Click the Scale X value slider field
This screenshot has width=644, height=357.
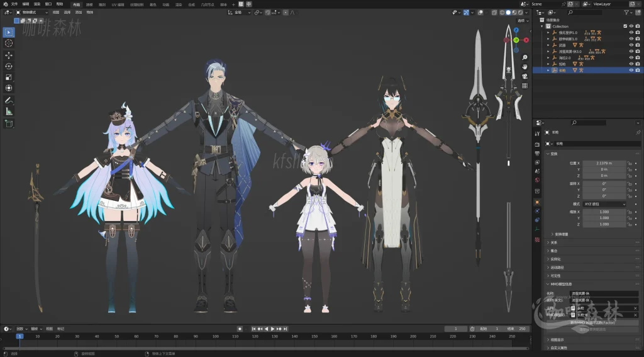(x=604, y=212)
